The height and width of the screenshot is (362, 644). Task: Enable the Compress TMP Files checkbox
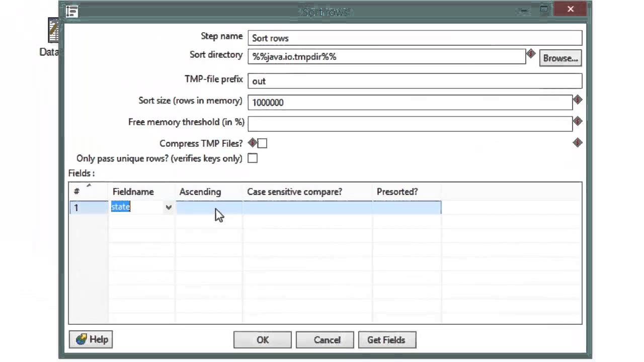pos(263,143)
